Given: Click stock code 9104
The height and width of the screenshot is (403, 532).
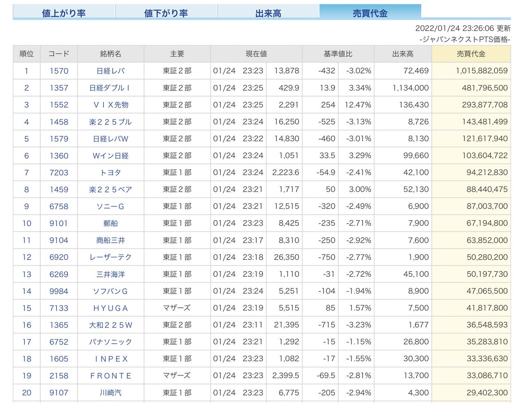Looking at the screenshot, I should 59,240.
